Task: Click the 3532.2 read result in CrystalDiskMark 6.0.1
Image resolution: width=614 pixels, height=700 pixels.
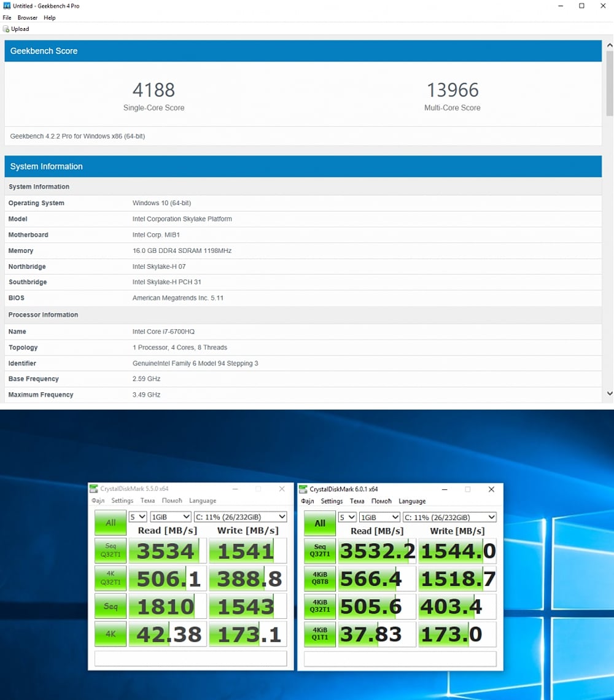Action: [377, 550]
